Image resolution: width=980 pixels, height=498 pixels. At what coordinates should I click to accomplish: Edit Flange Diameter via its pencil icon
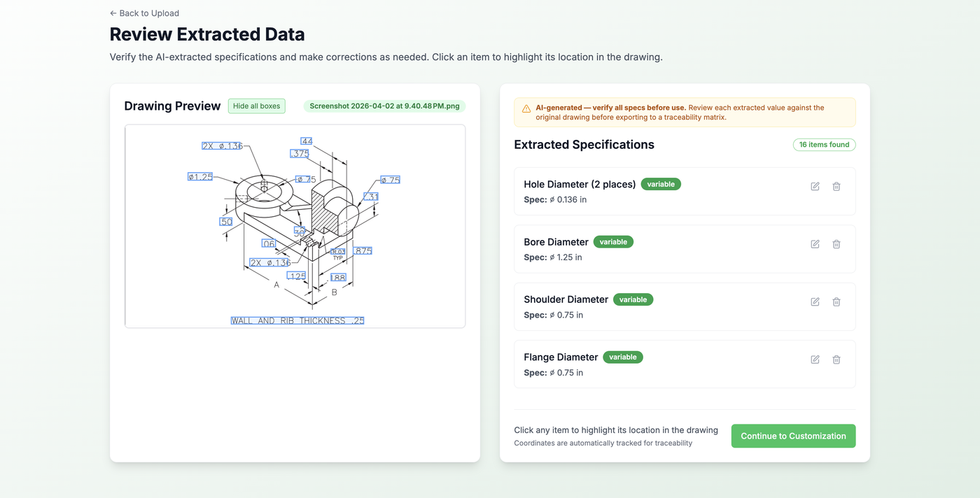pyautogui.click(x=815, y=359)
